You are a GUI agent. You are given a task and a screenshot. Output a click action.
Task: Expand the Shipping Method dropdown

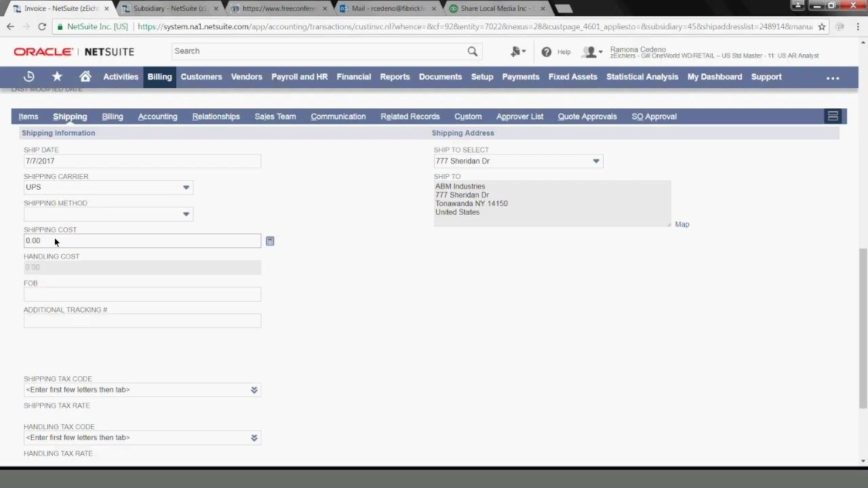click(186, 214)
